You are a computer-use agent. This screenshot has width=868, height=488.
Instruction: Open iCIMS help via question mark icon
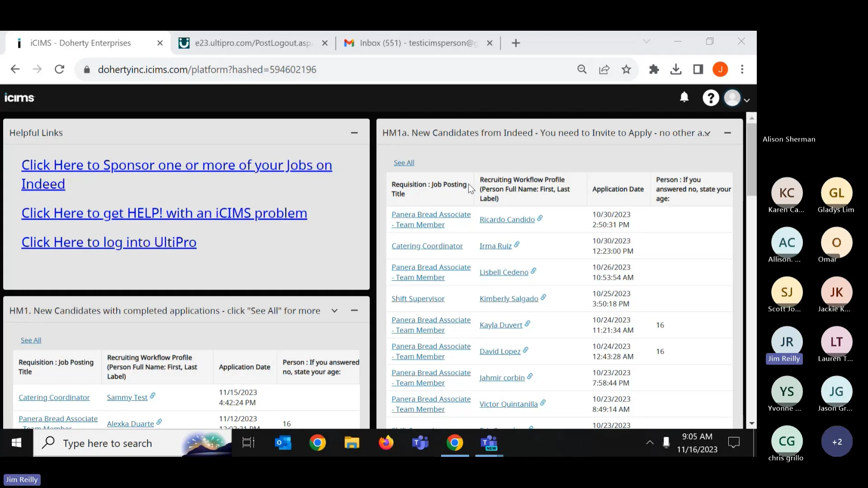click(711, 98)
